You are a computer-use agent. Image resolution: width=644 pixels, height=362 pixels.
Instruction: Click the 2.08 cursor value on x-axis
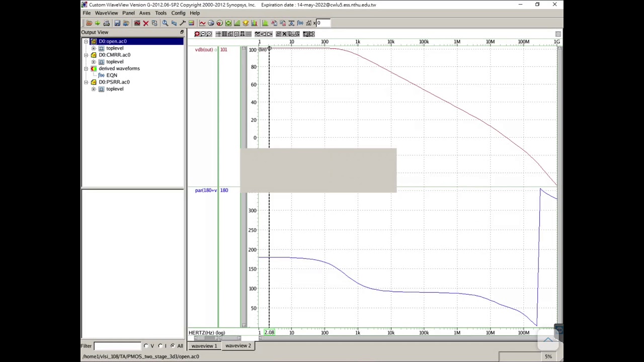pos(270,332)
